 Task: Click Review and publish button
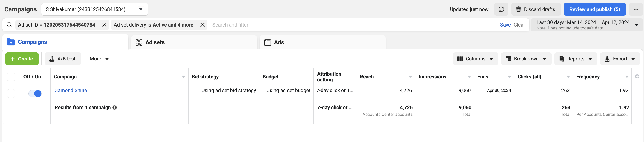(x=594, y=9)
